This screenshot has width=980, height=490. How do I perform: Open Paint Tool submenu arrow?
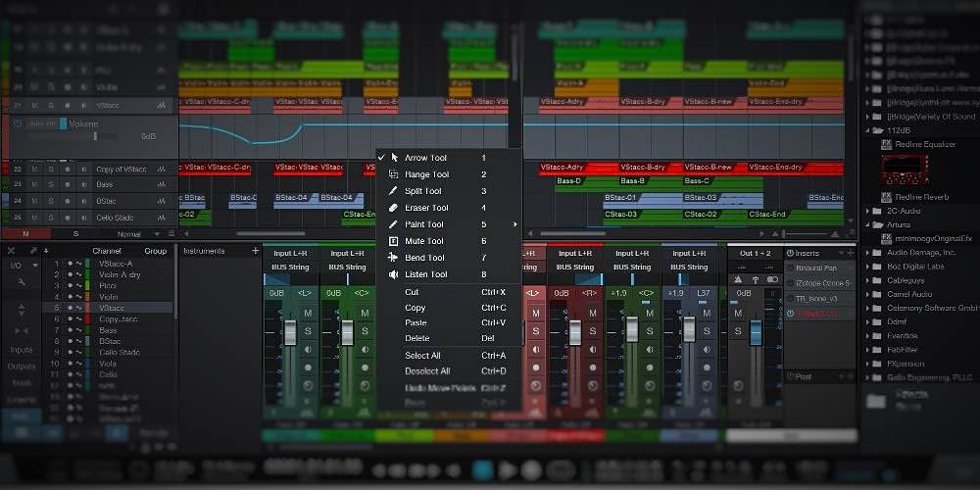514,224
